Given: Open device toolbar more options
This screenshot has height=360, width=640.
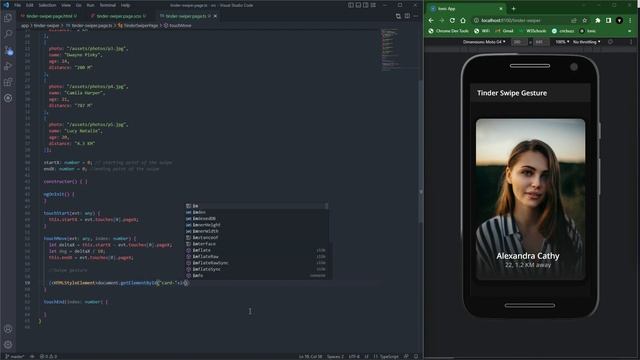Looking at the screenshot, I should pyautogui.click(x=631, y=42).
